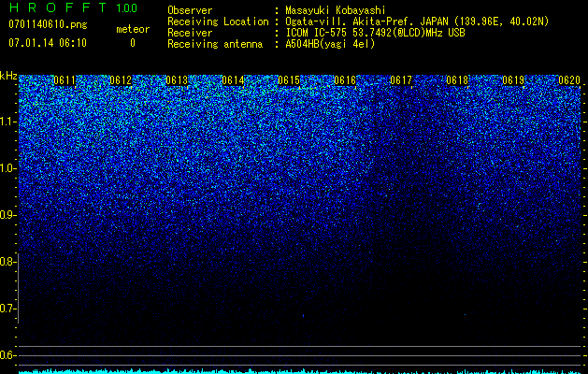This screenshot has height=374, width=588.
Task: Click the 'Receiving antenna' label
Action: coord(215,44)
